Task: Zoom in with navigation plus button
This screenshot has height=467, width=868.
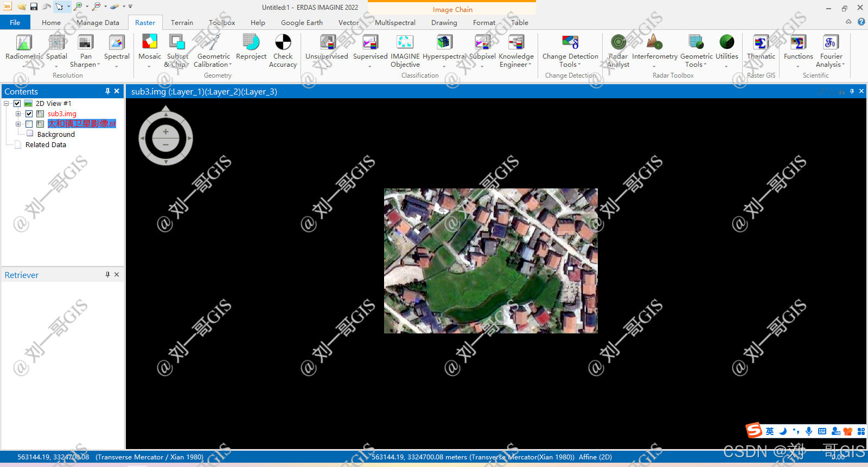Action: [165, 132]
